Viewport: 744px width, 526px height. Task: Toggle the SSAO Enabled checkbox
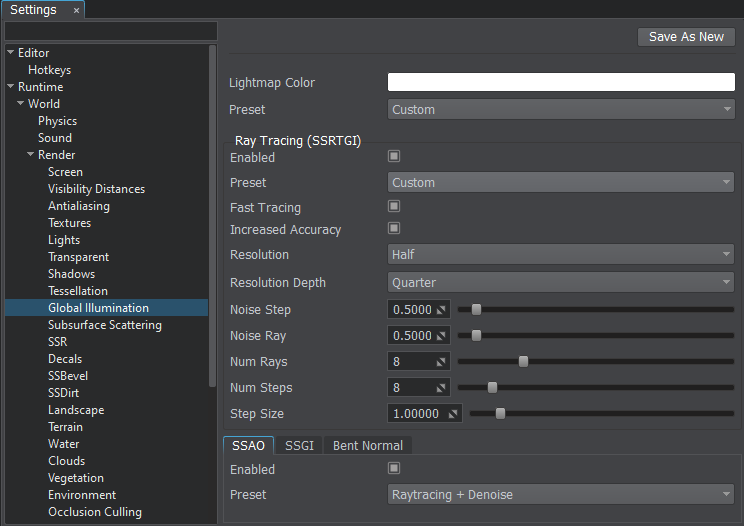tap(394, 468)
